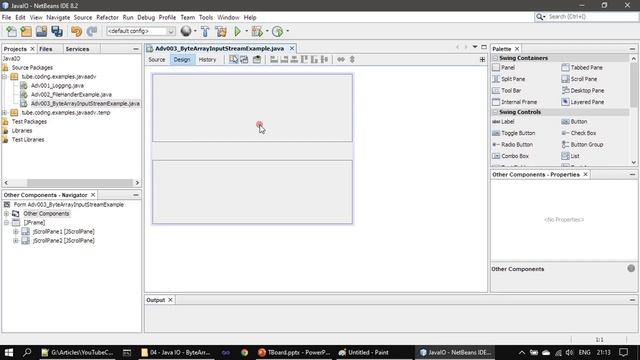The width and height of the screenshot is (640, 360).
Task: Click the Change horizontal resizability icon
Action: pyautogui.click(x=341, y=60)
